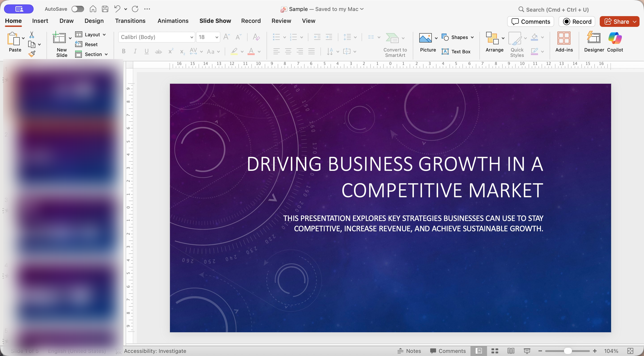Screen dimensions: 644x356
Task: Switch to Slide Sorter view
Action: (495, 351)
